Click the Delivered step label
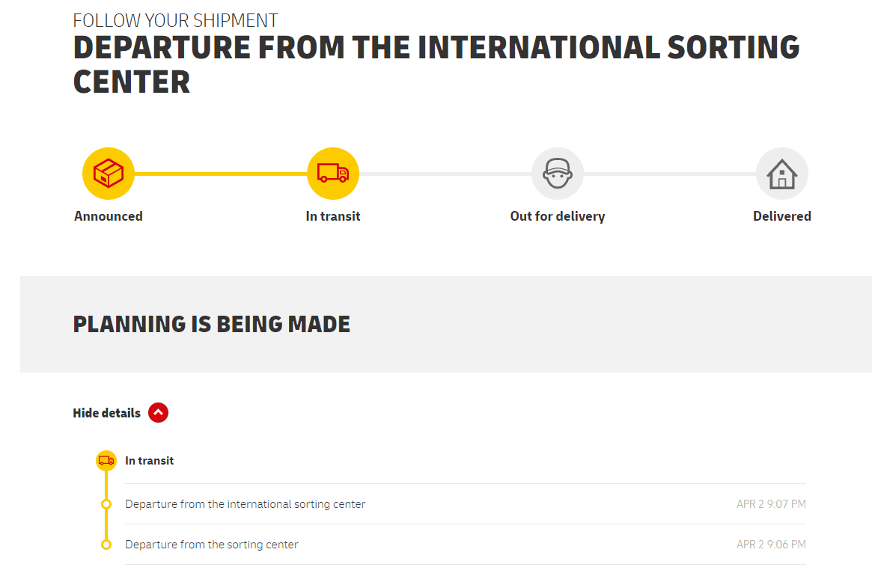Viewport: 872px width, 588px height. coord(782,216)
